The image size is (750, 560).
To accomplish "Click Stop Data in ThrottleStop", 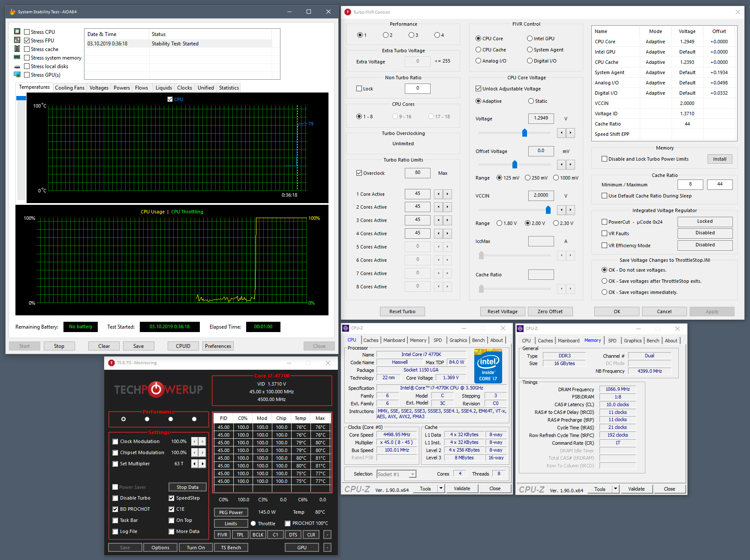I will tap(187, 487).
